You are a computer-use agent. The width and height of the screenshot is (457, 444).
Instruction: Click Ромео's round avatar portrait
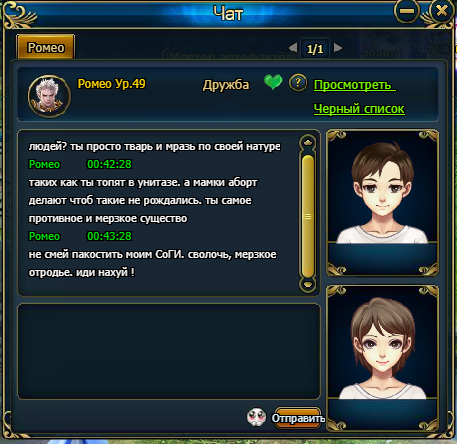tap(49, 96)
